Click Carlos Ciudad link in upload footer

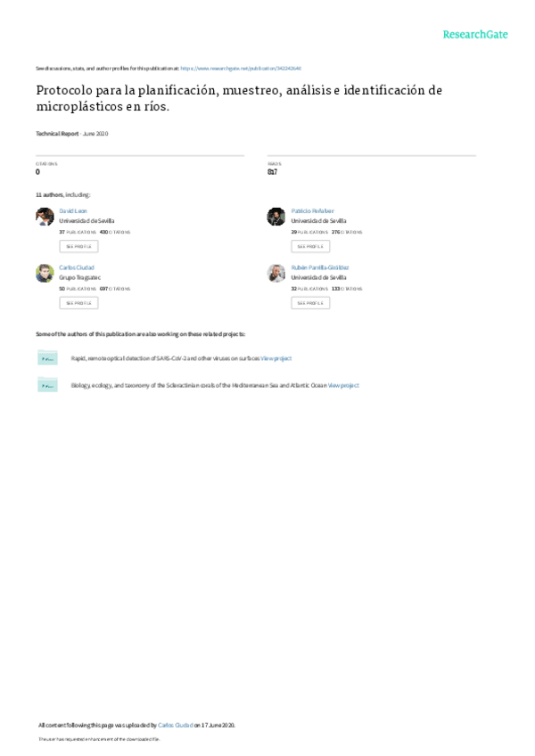click(176, 725)
